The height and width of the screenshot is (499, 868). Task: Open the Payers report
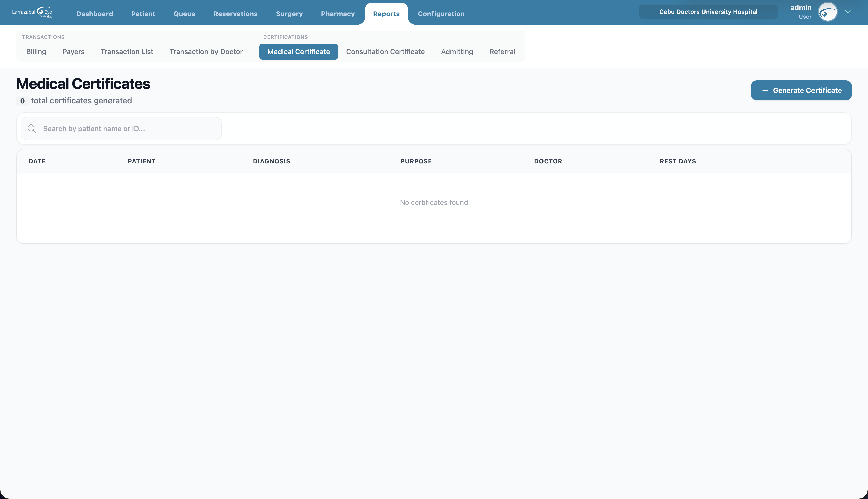(73, 52)
